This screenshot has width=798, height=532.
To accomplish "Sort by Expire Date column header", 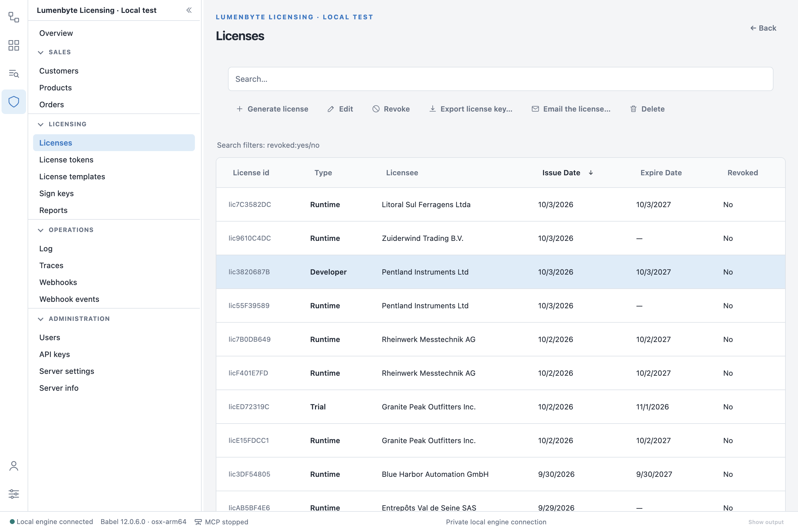I will point(661,173).
